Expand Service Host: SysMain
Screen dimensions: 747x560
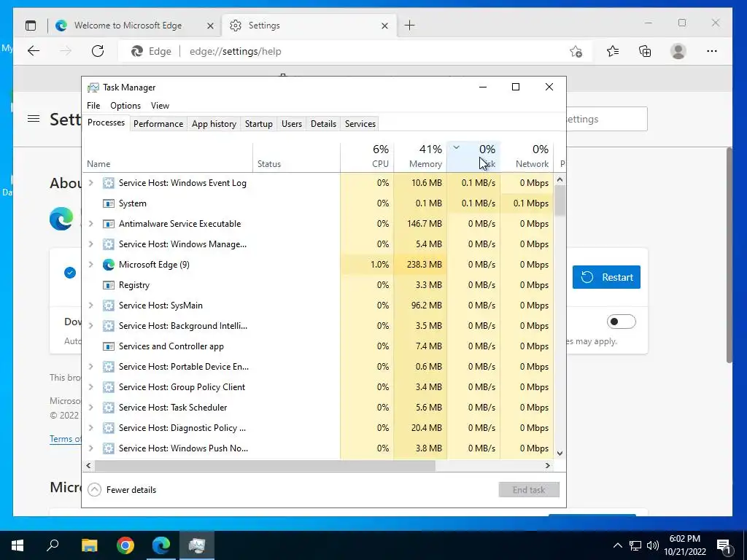click(x=91, y=306)
